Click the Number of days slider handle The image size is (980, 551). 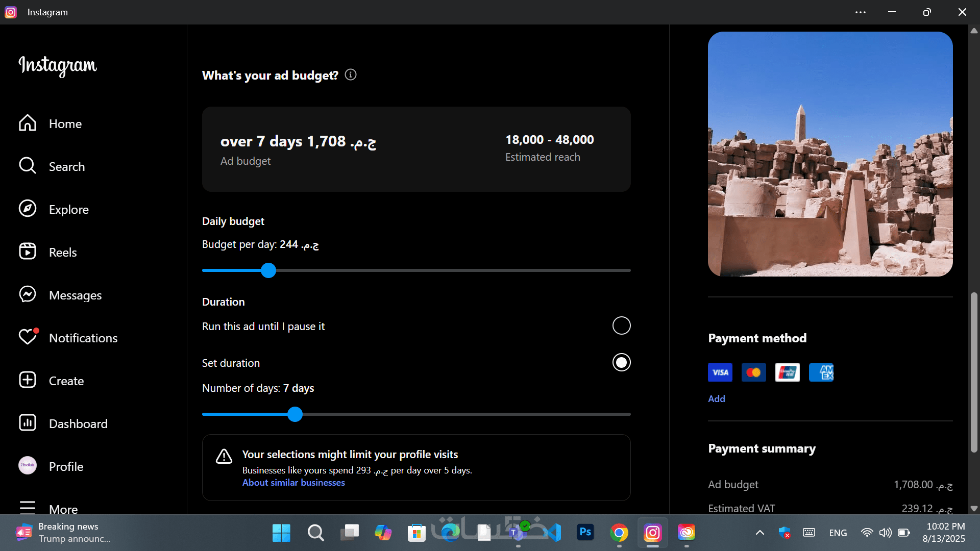295,414
